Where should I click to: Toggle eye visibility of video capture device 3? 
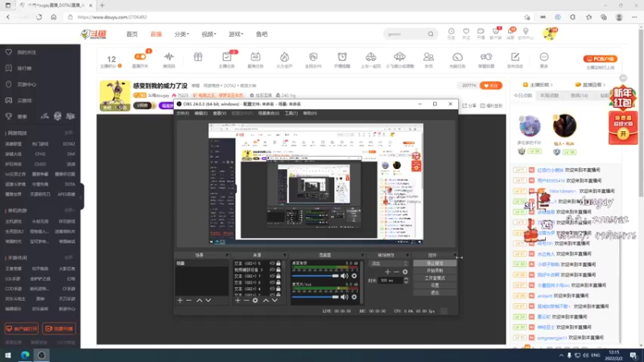pos(272,269)
